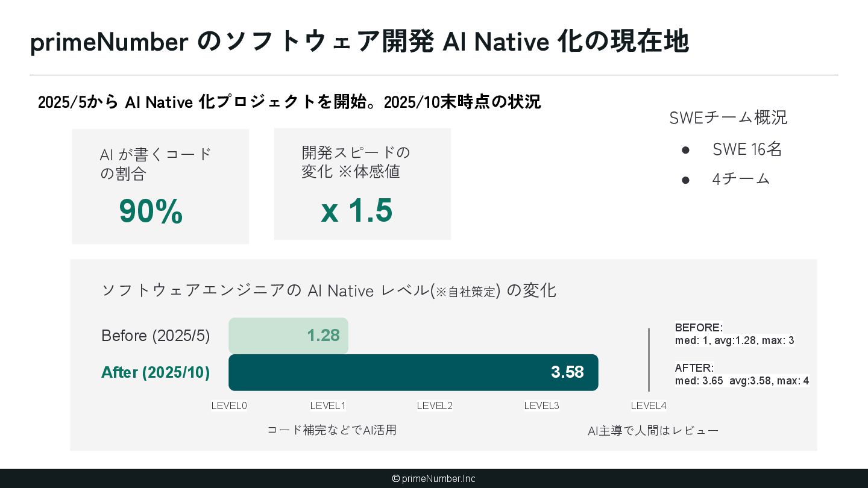This screenshot has width=868, height=488.
Task: Select the '開発スピードの 変化 ※体感値' label
Action: click(x=356, y=162)
